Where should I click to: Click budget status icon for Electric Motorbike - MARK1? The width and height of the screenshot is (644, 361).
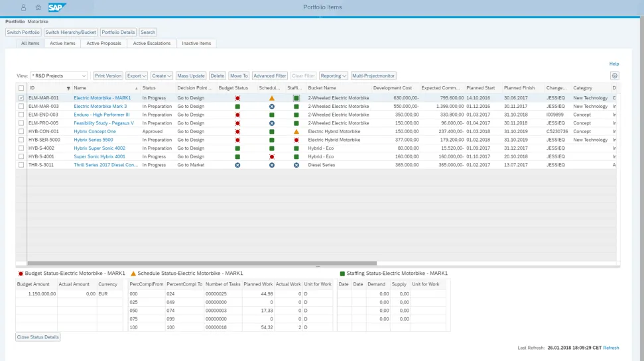(x=237, y=98)
